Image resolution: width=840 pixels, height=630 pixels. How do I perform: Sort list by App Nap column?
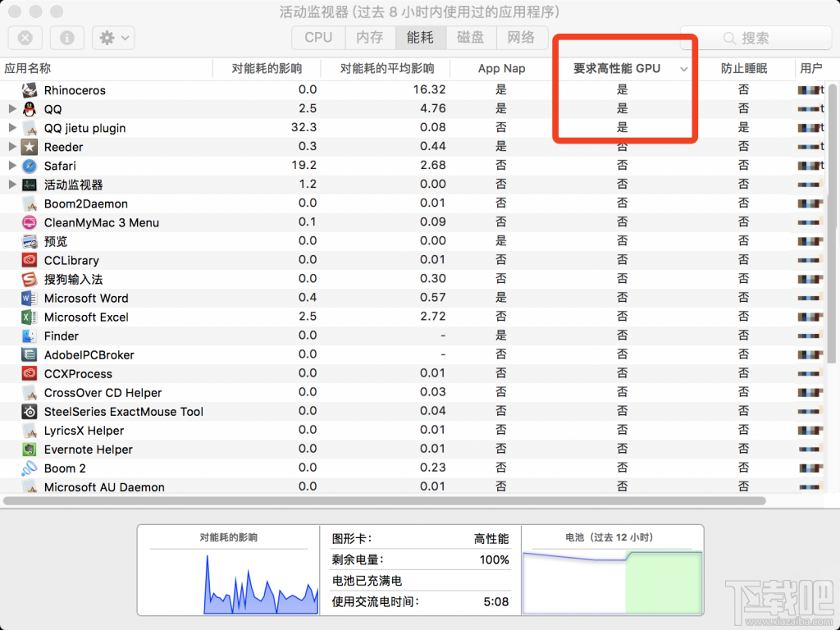coord(501,69)
